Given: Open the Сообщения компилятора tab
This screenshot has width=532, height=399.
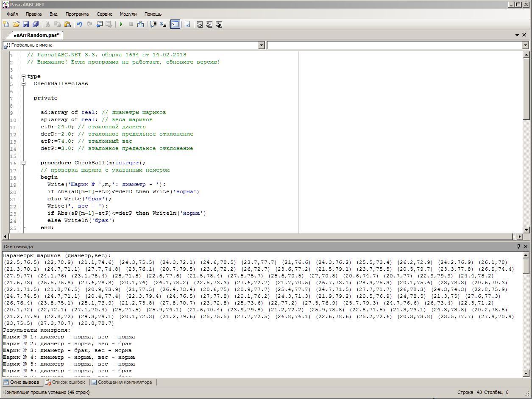Looking at the screenshot, I should click(121, 382).
